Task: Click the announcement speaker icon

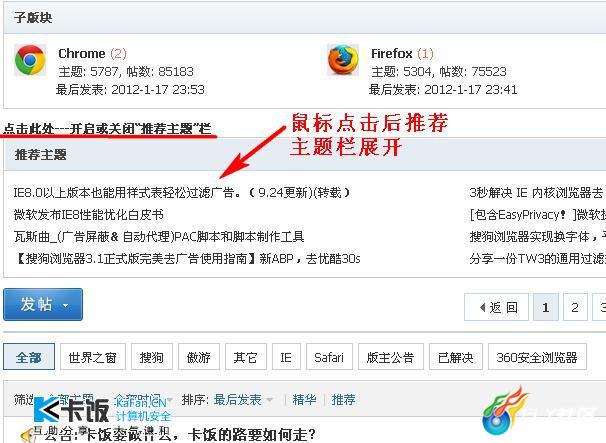Action: (27, 436)
